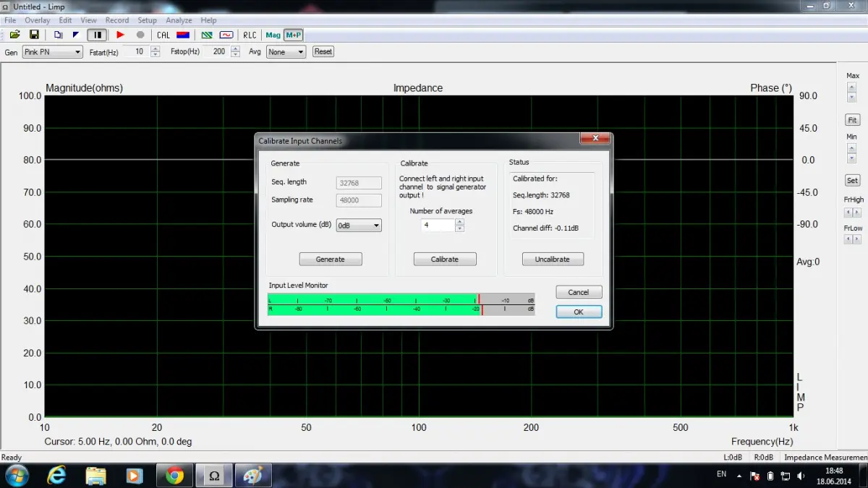
Task: Click the pause button in toolbar
Action: pos(97,35)
